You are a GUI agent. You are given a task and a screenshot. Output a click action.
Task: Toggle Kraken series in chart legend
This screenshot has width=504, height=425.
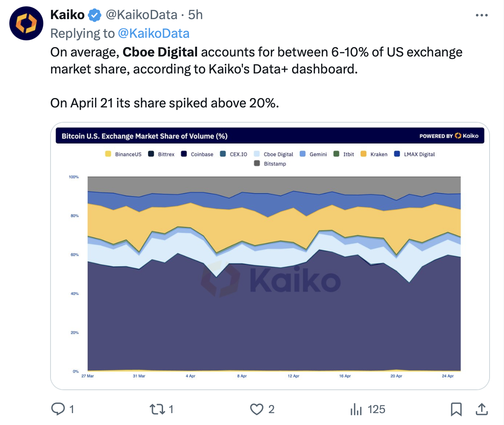point(374,154)
